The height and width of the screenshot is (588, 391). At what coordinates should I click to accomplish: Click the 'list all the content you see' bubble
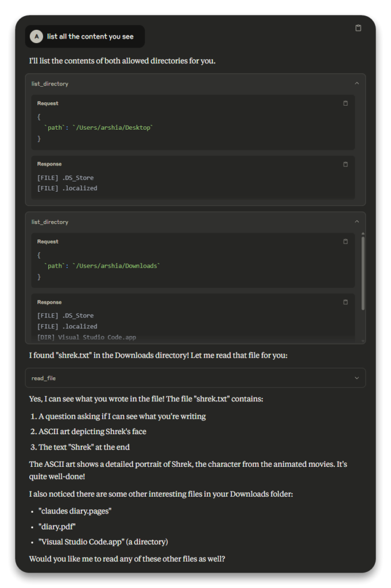[85, 36]
